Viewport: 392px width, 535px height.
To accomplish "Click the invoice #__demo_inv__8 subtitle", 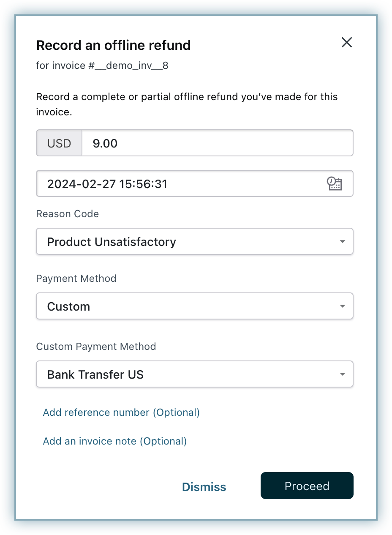I will coord(102,66).
